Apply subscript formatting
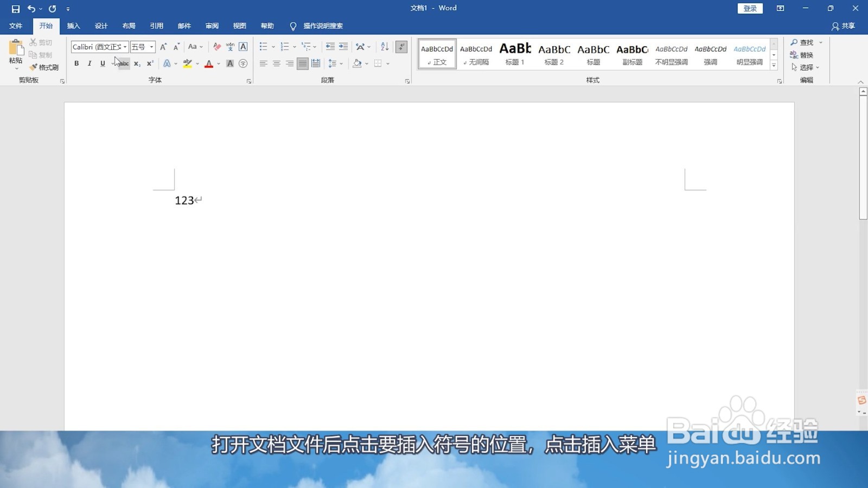 click(137, 63)
